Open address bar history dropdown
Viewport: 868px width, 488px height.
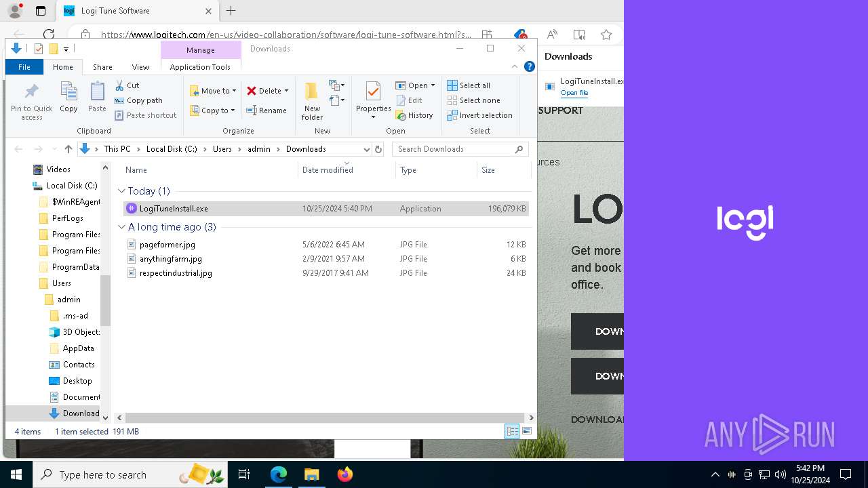tap(366, 149)
